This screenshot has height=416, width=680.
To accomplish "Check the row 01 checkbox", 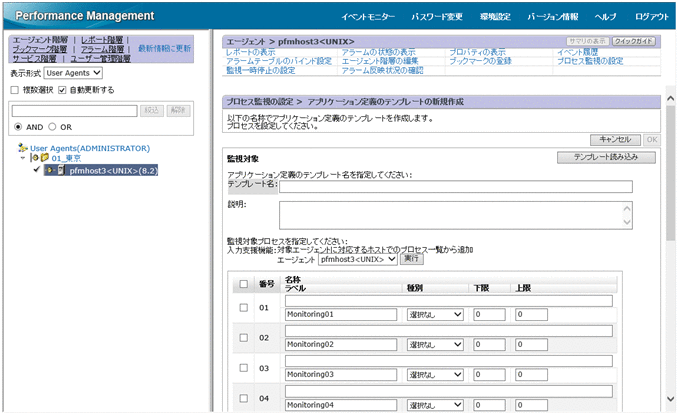I will coord(244,308).
